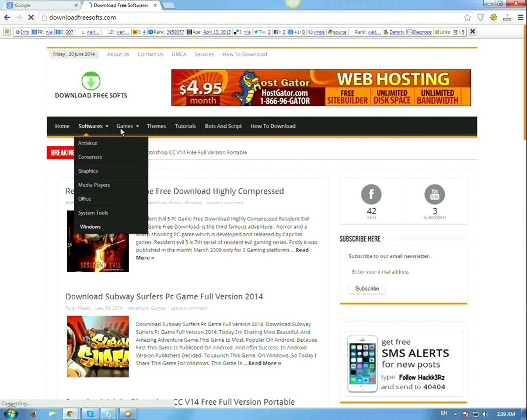
Task: Click the whois link in SEO toolbar
Action: coord(319,32)
